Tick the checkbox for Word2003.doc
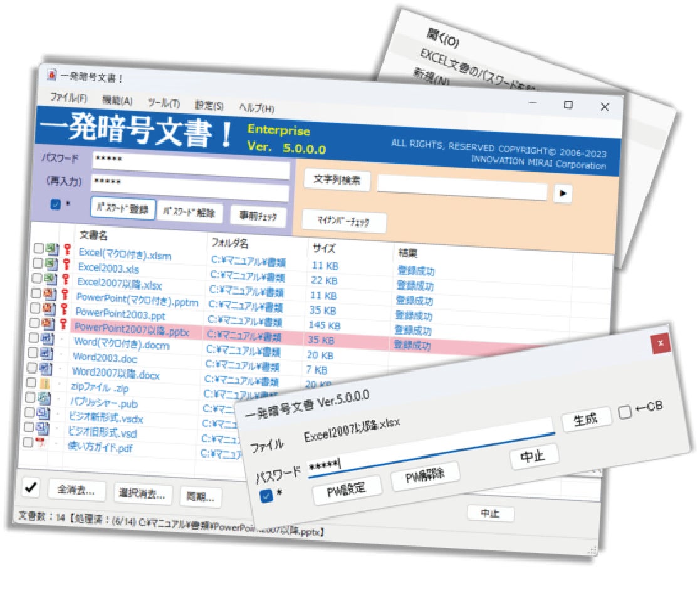 pyautogui.click(x=32, y=352)
